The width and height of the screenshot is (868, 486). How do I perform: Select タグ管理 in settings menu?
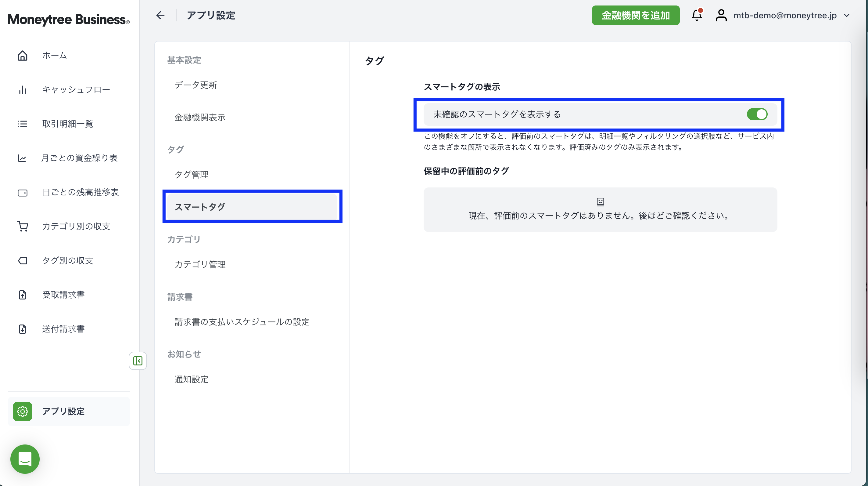point(192,175)
